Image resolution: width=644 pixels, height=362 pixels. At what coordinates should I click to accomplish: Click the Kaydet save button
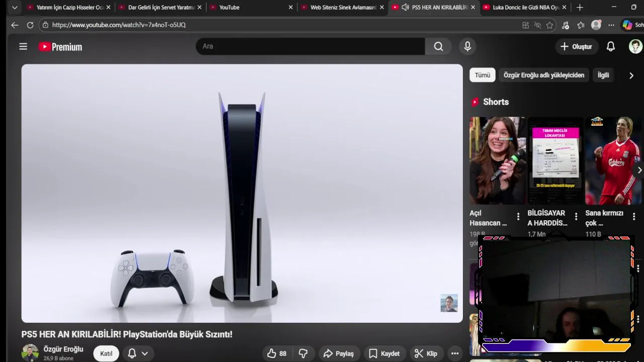(384, 353)
